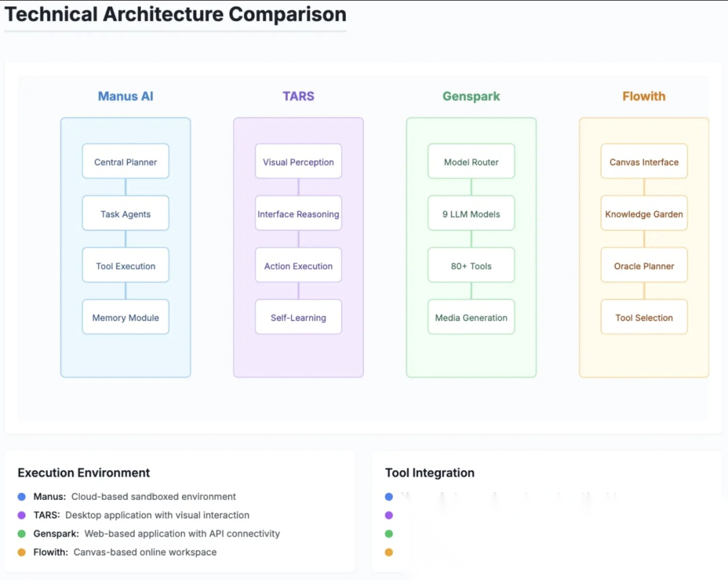This screenshot has height=580, width=728.
Task: Click the Tool Execution box
Action: [x=126, y=266]
